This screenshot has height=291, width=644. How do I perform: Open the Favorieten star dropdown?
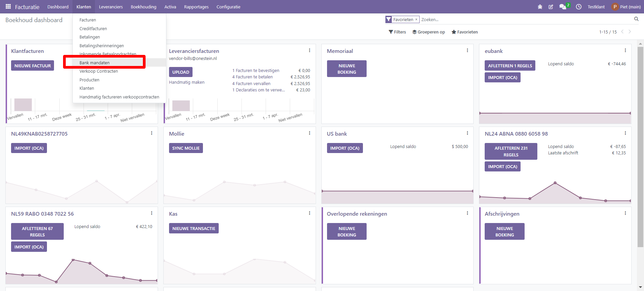point(465,32)
